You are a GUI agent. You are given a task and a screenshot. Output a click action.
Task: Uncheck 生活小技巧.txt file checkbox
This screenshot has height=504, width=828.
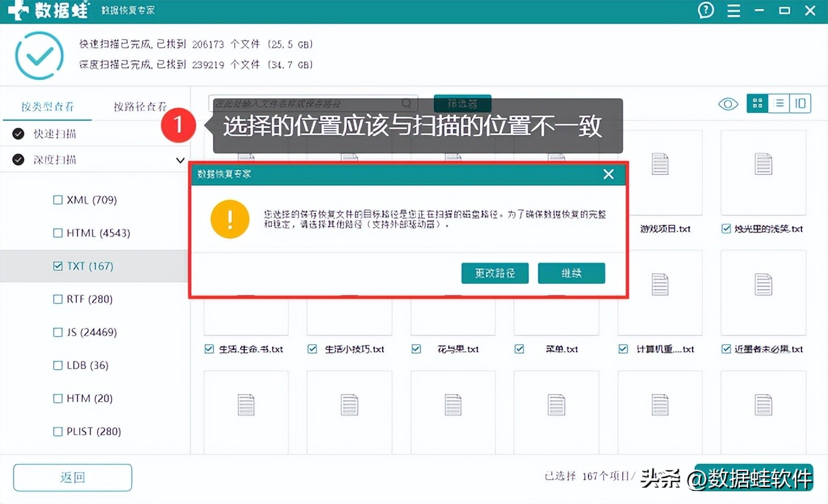pos(312,349)
